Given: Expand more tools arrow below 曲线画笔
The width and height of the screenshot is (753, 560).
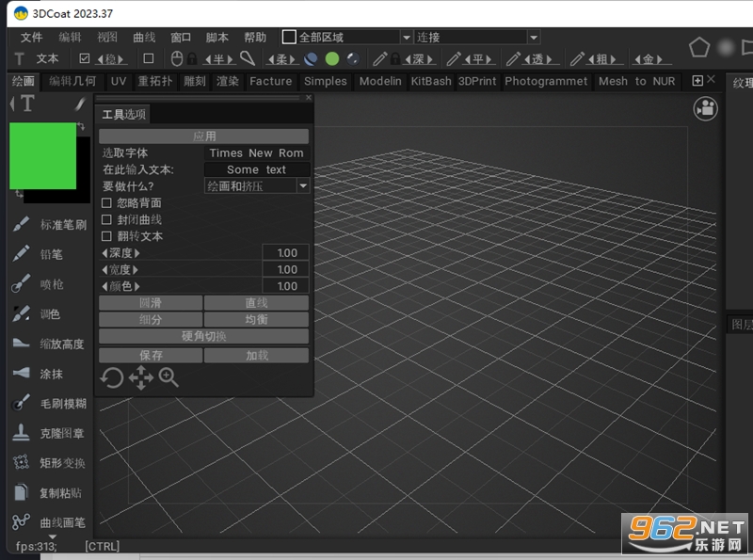Looking at the screenshot, I should pos(53,536).
